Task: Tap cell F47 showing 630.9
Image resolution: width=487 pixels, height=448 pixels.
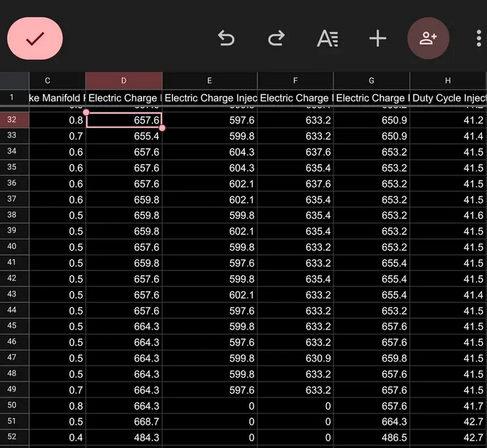Action: (x=295, y=358)
